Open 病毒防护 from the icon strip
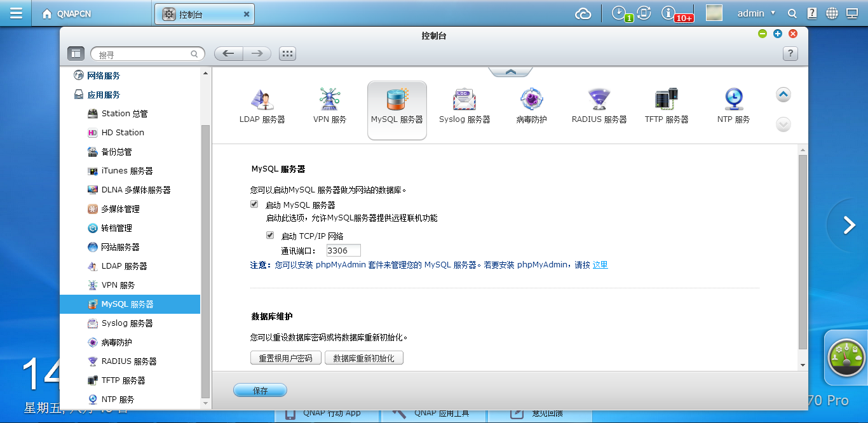 [x=532, y=107]
